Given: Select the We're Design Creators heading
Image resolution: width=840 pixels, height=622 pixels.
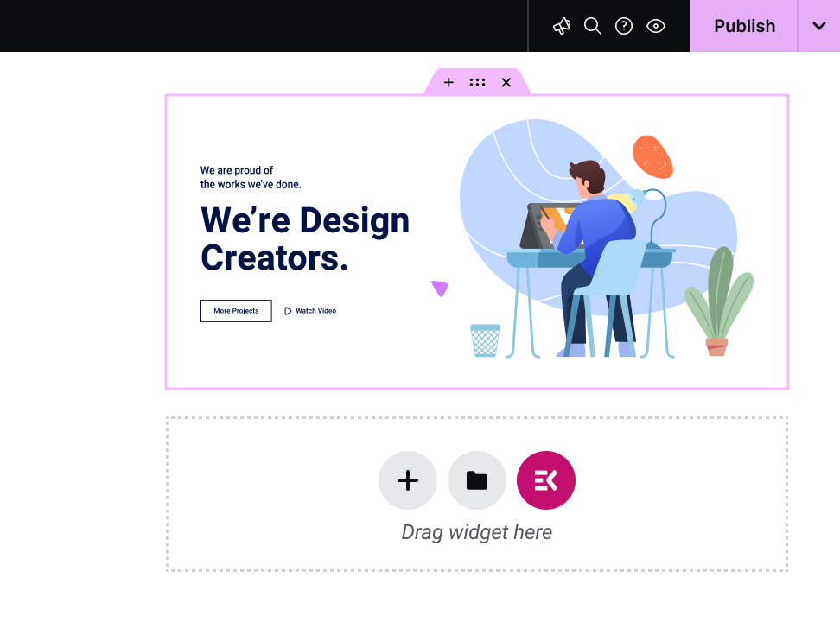Looking at the screenshot, I should [305, 238].
